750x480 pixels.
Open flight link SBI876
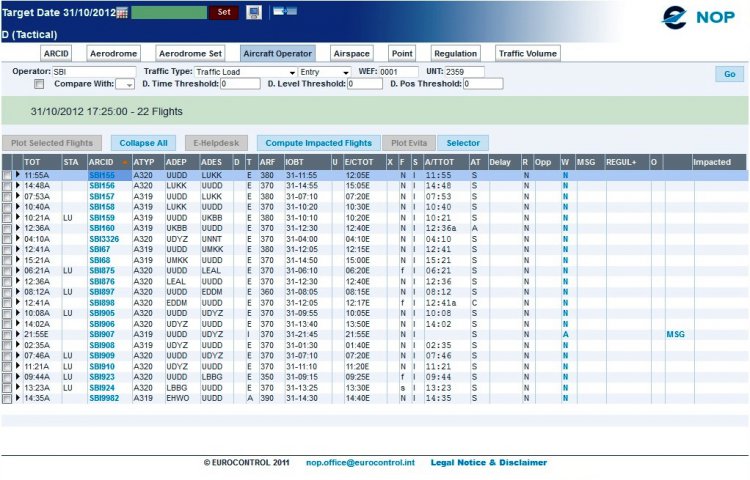coord(102,282)
